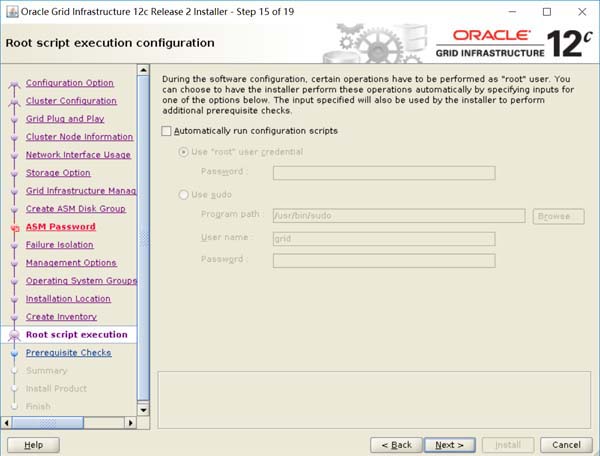
Task: Select the Use sudo radio option
Action: (x=183, y=195)
